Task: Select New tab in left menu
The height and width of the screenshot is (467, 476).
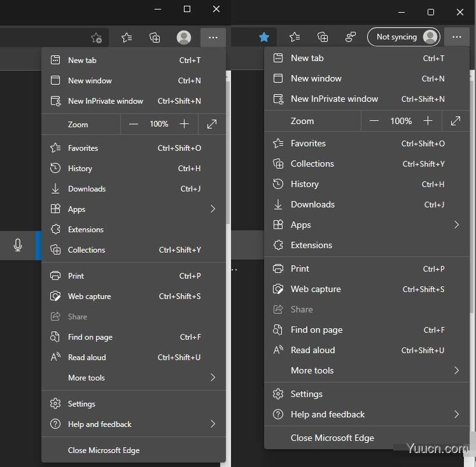Action: click(134, 60)
